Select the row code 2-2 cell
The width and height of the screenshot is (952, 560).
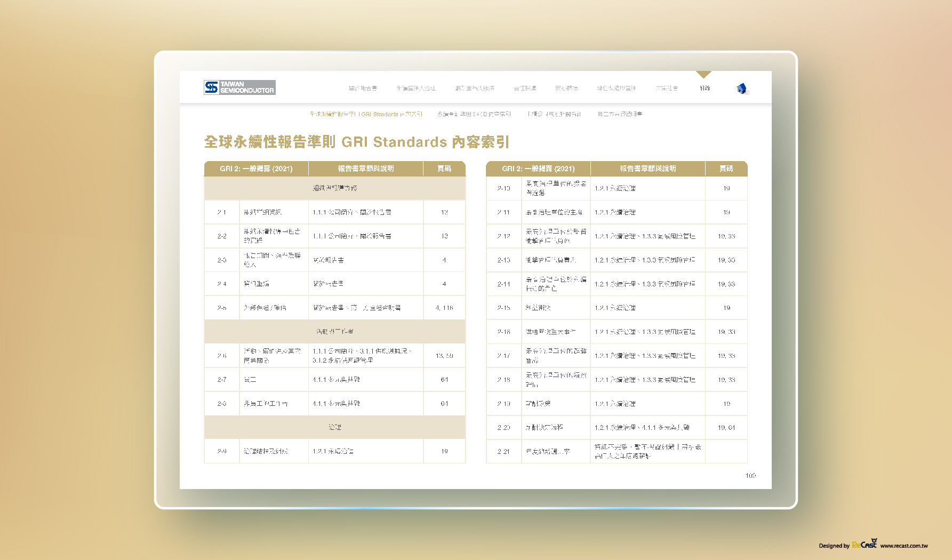coord(222,236)
